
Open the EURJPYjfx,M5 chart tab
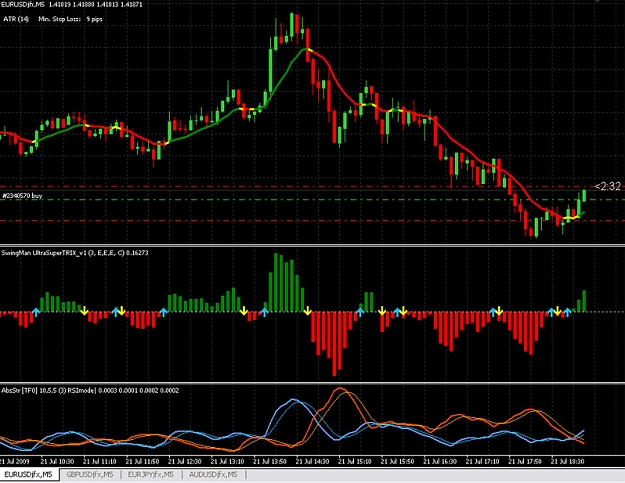[151, 475]
